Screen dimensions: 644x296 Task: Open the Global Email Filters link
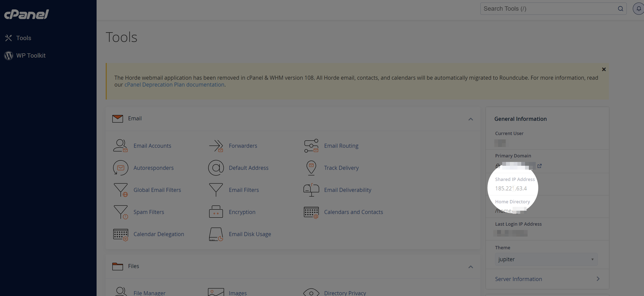[x=157, y=190]
